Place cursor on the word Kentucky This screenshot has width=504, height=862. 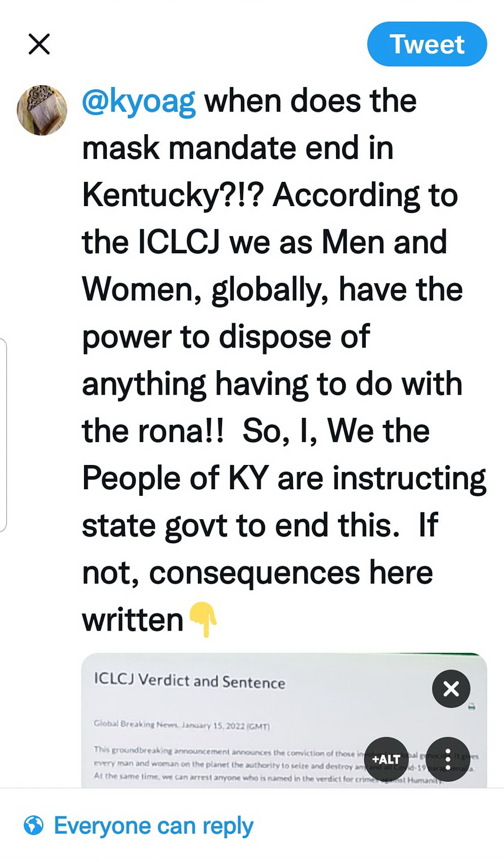point(150,195)
